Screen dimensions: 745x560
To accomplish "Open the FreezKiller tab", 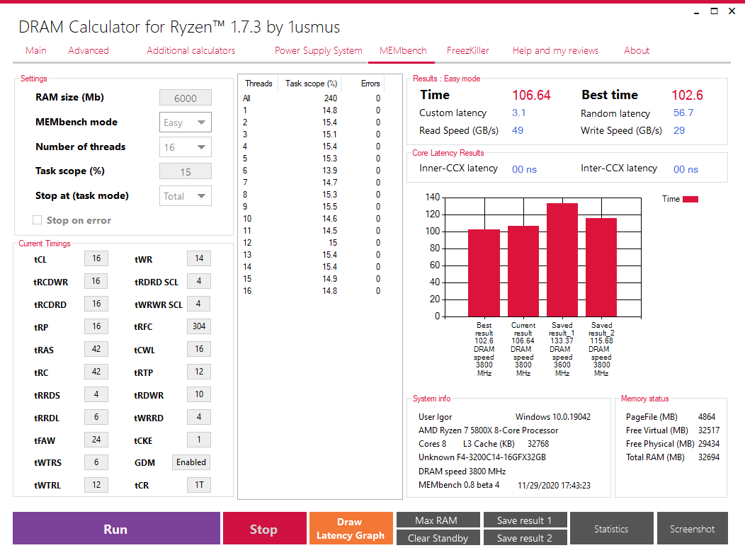I will coord(468,50).
